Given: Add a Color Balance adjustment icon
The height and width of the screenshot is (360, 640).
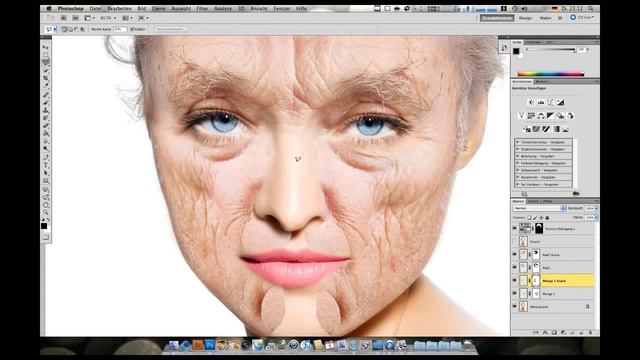Looking at the screenshot, I should click(x=541, y=116).
